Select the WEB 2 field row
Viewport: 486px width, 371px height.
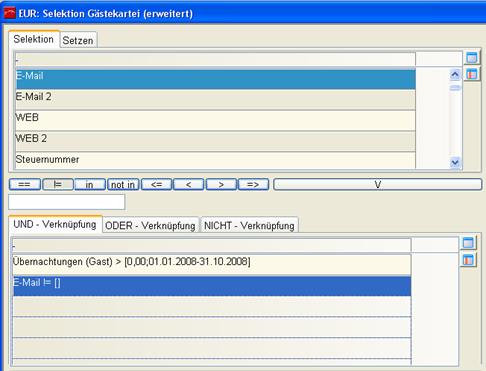pos(215,141)
